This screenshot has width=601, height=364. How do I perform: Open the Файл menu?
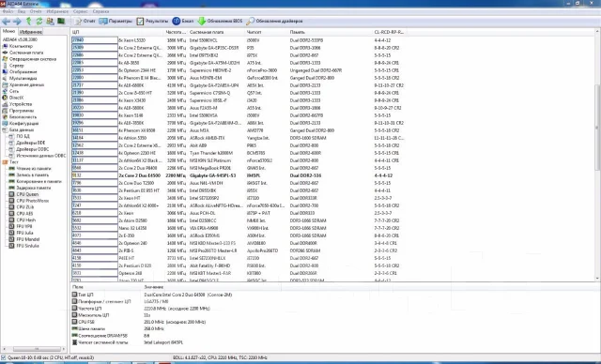8,11
